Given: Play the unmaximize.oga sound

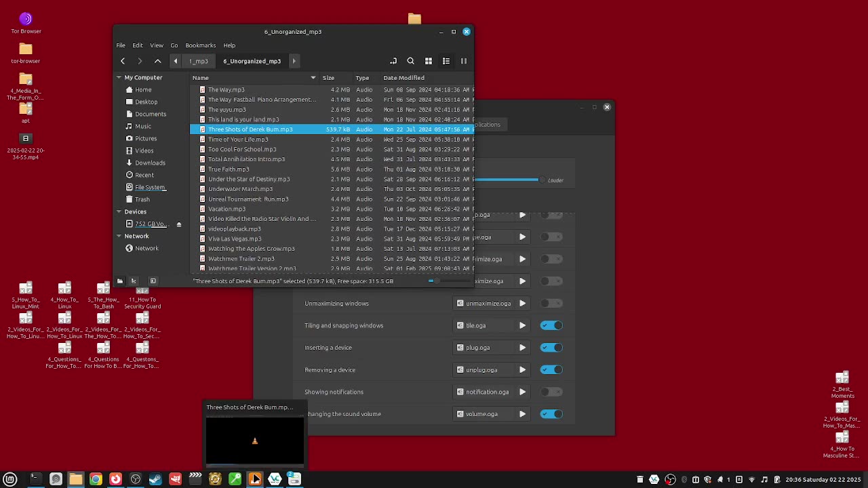Looking at the screenshot, I should (522, 304).
